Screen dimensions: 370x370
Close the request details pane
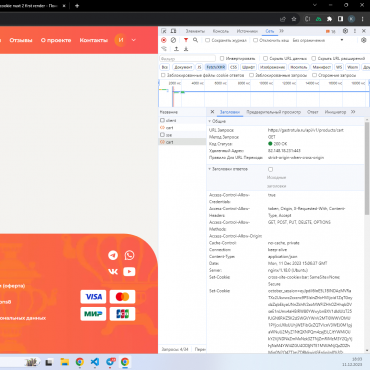tap(212, 112)
